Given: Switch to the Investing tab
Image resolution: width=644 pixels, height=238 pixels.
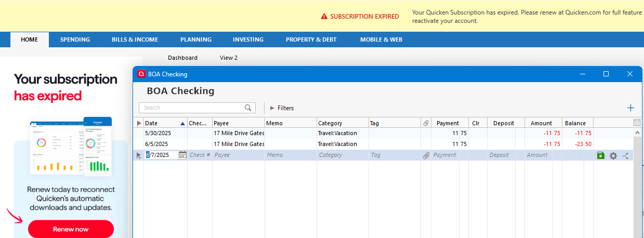Looking at the screenshot, I should (x=248, y=39).
